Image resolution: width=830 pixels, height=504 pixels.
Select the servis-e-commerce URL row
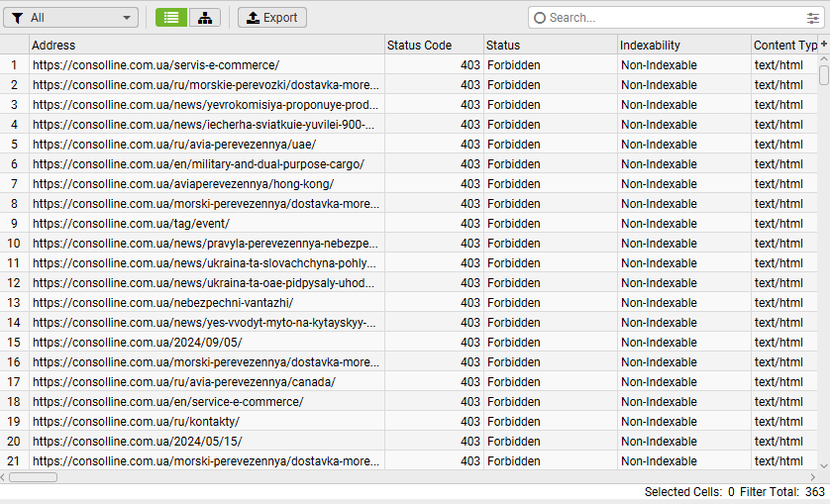point(156,65)
